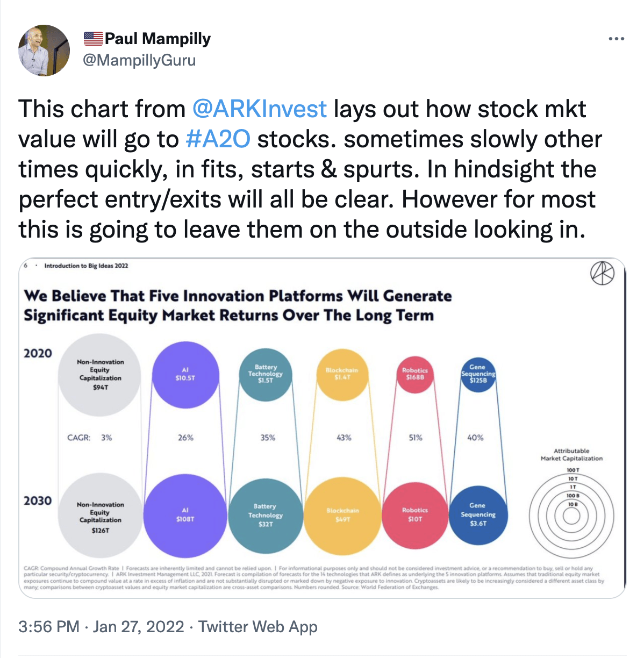Open the @MampillyGuru handle
The image size is (644, 658).
[x=139, y=60]
